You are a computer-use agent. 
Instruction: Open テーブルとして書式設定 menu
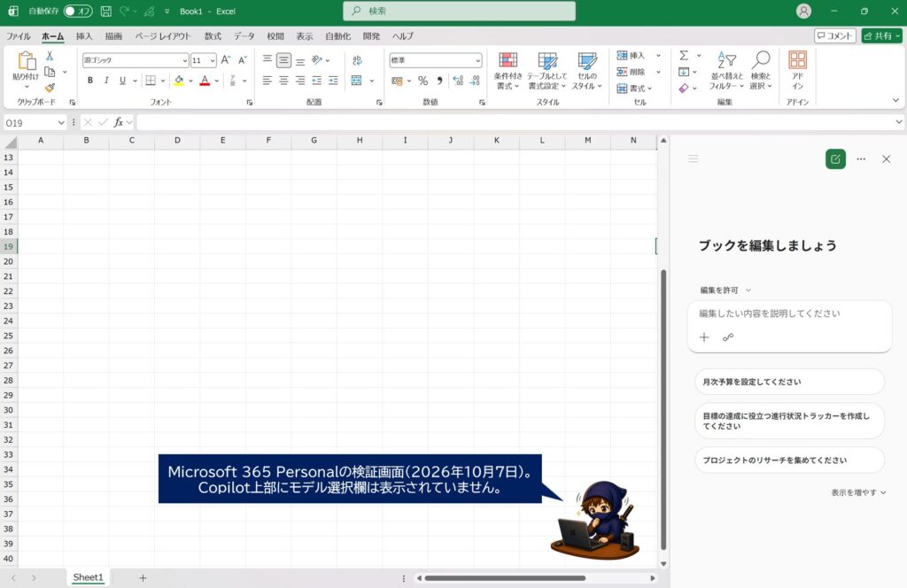547,71
